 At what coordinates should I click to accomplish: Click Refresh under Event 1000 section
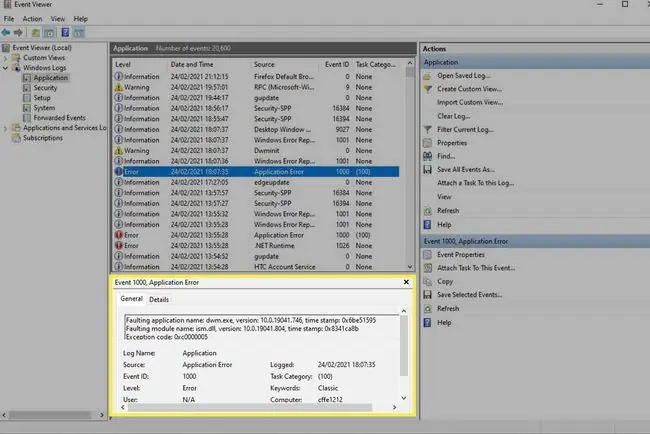click(448, 309)
